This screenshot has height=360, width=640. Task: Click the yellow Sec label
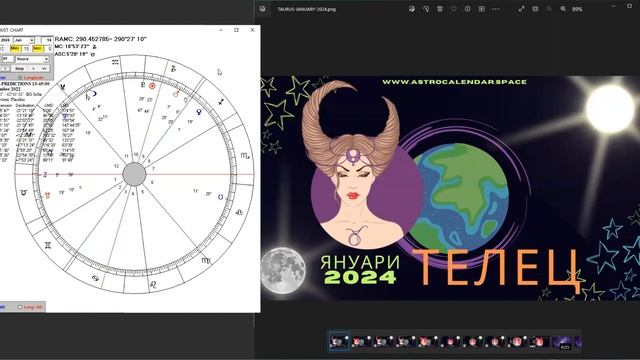point(37,49)
